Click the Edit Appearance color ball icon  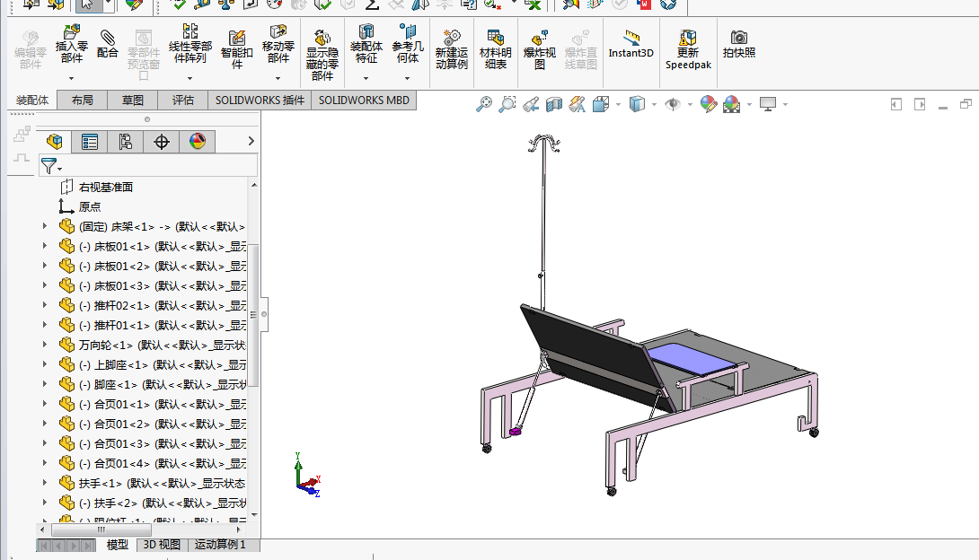[x=708, y=104]
